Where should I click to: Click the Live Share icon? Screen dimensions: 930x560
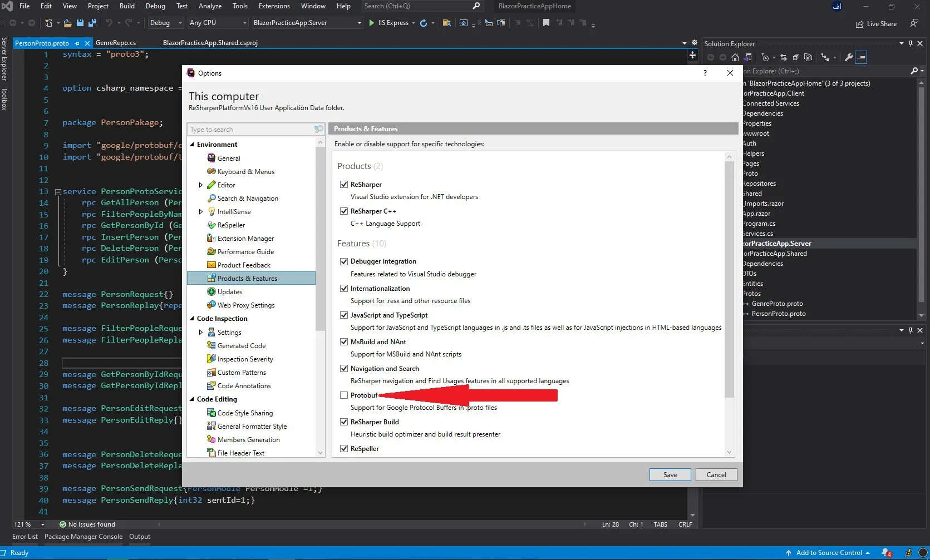(859, 24)
